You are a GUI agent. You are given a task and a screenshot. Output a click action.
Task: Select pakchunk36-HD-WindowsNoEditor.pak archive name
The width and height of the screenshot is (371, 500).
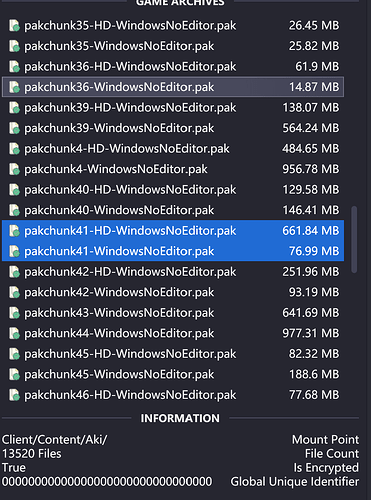[x=130, y=67]
